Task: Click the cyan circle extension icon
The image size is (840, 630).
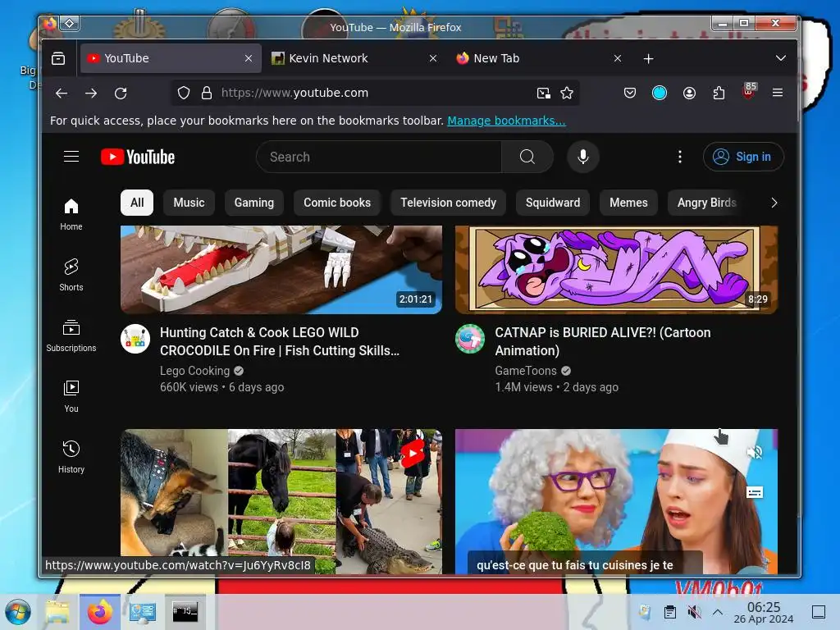Action: pos(660,94)
